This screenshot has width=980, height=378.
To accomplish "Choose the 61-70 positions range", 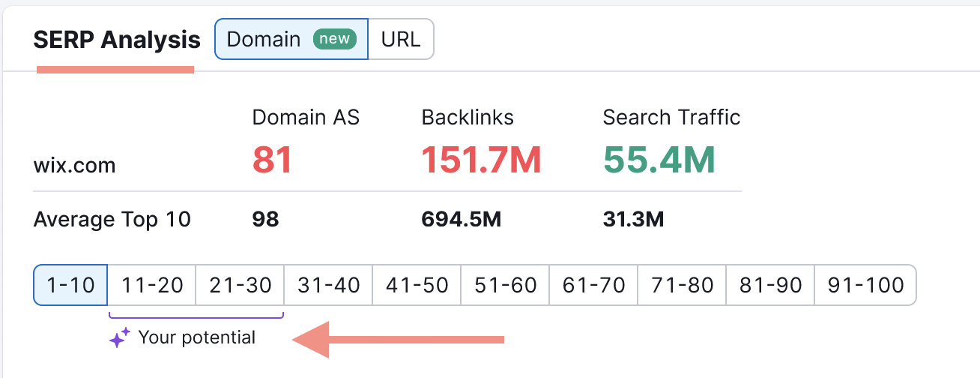I will pos(593,285).
